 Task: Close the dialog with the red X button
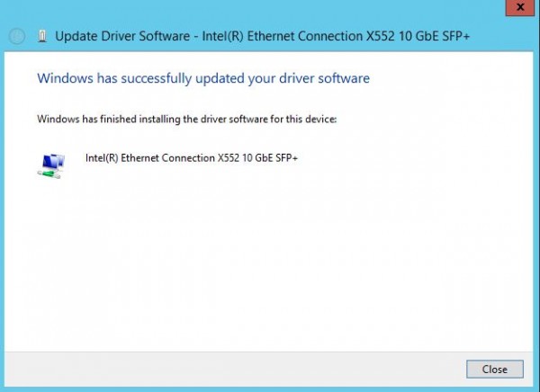point(520,7)
